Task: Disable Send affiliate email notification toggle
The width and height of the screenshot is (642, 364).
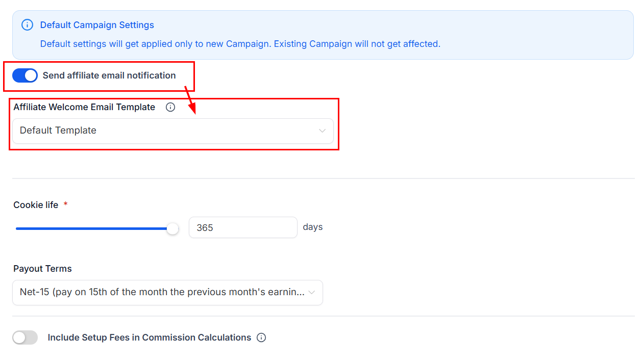Action: (x=25, y=75)
